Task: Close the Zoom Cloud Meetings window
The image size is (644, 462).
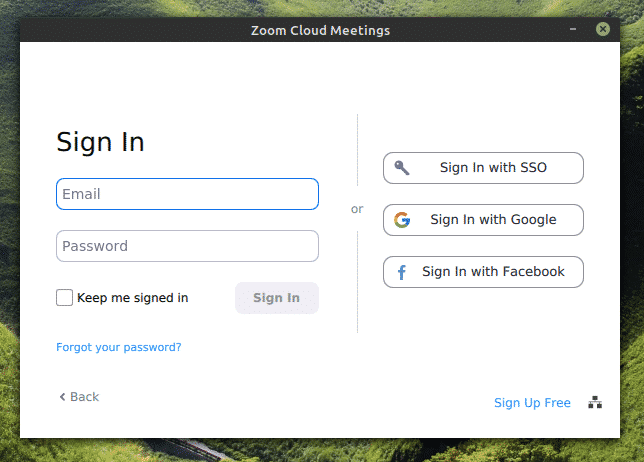Action: tap(603, 30)
